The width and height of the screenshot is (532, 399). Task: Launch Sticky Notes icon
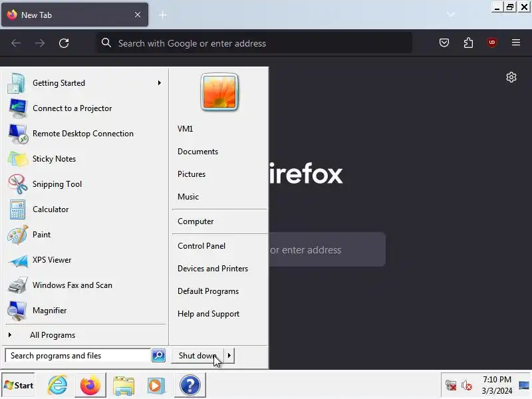(18, 159)
